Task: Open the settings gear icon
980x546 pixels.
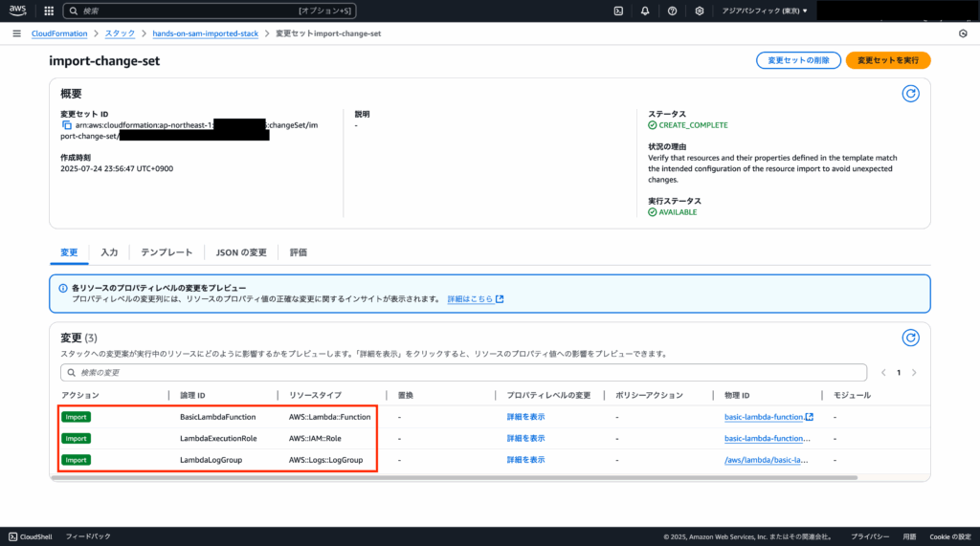Action: click(x=699, y=11)
